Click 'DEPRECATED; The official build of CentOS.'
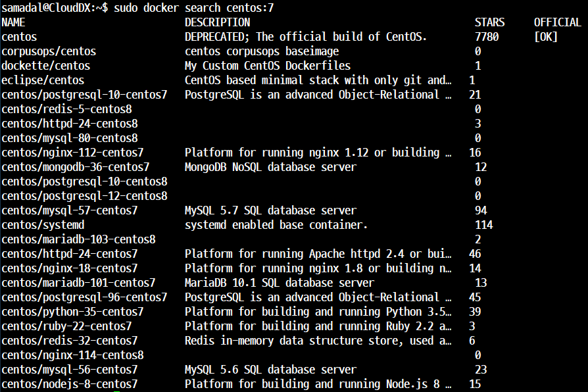This screenshot has width=588, height=392. (x=306, y=37)
